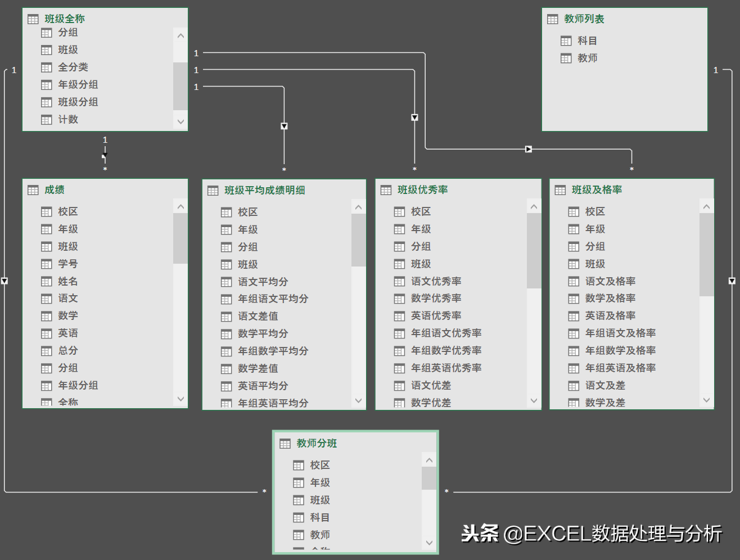Screen dimensions: 740x560
Task: Click field icon beside 语文平均分
Action: (x=227, y=282)
